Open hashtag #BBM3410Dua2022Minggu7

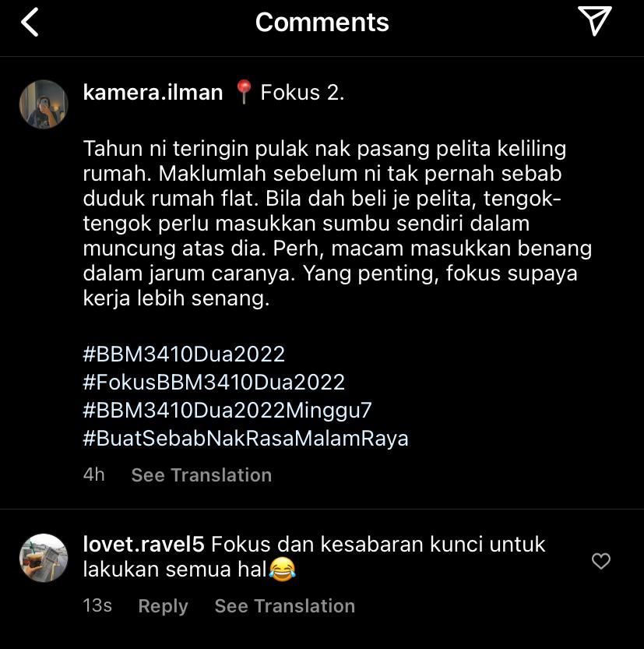[227, 410]
